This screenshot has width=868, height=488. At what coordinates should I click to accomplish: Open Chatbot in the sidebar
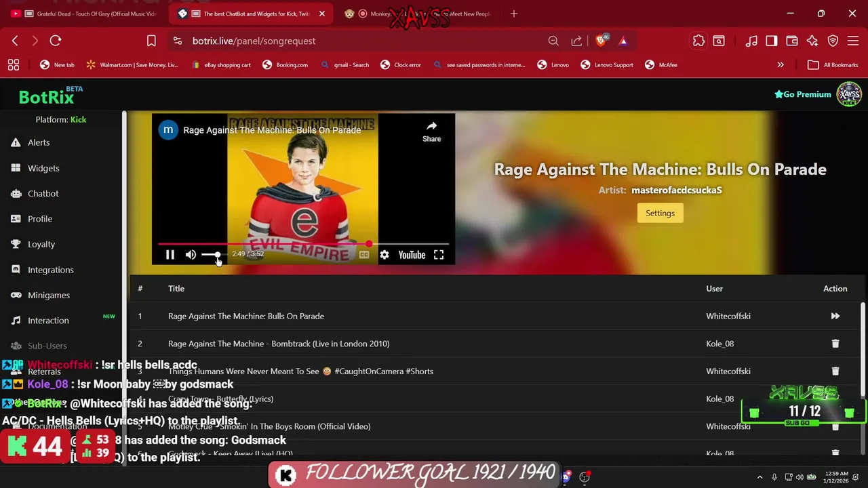point(43,193)
